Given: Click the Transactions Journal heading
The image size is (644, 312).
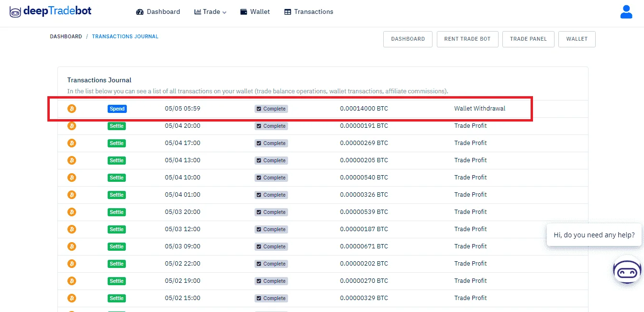Looking at the screenshot, I should [100, 80].
